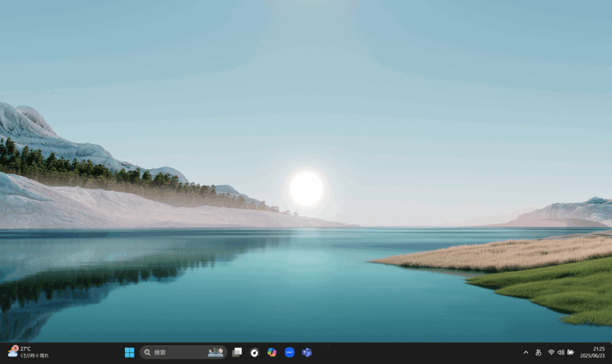Screen dimensions: 612x364
Task: Check the battery status icon
Action: 570,352
